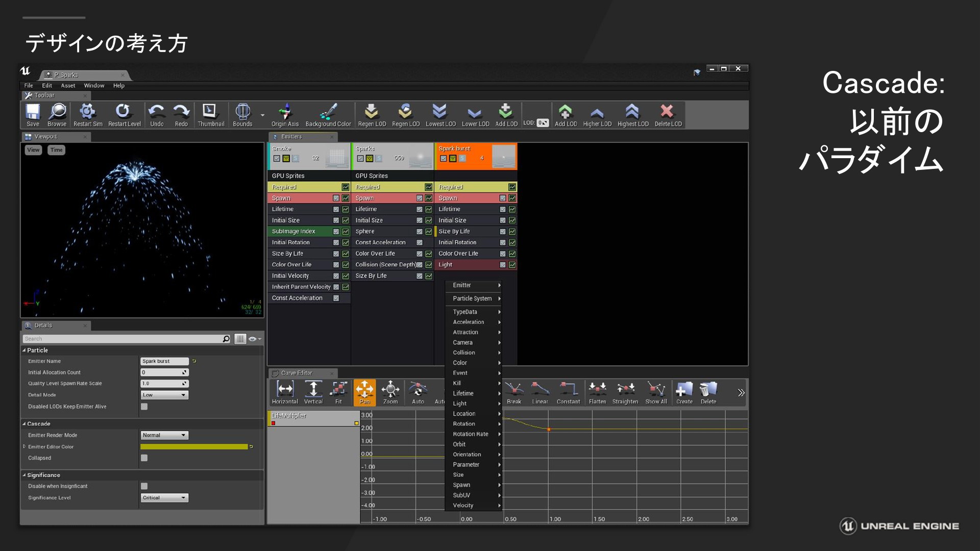980x551 pixels.
Task: Open the Window menu
Action: pos(94,86)
